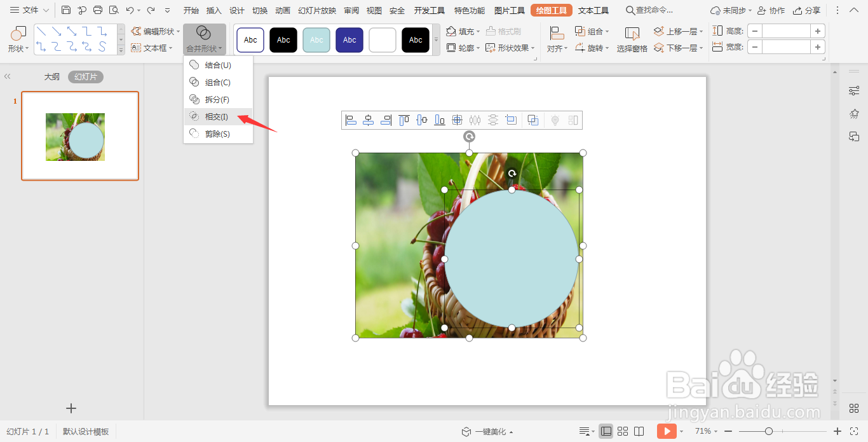Click the 高度 height input field
The image size is (868, 442).
(786, 31)
